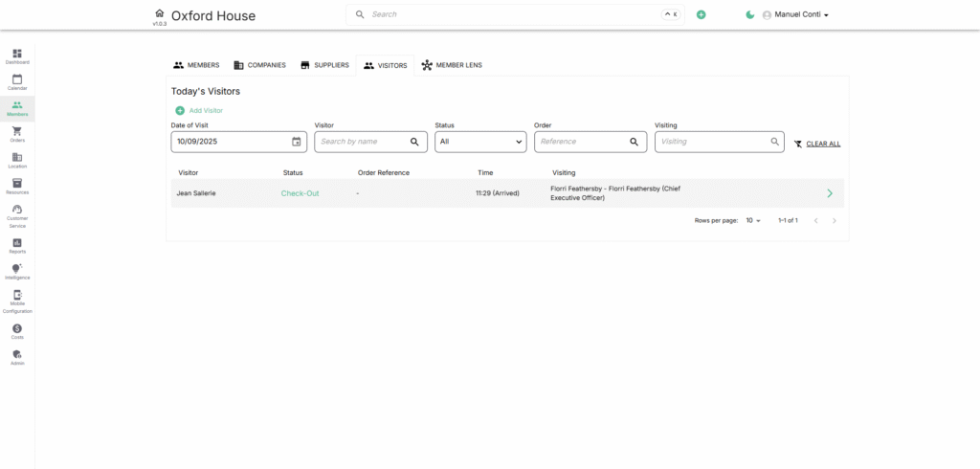
Task: Open Intelligence lightbulb icon
Action: click(x=17, y=271)
